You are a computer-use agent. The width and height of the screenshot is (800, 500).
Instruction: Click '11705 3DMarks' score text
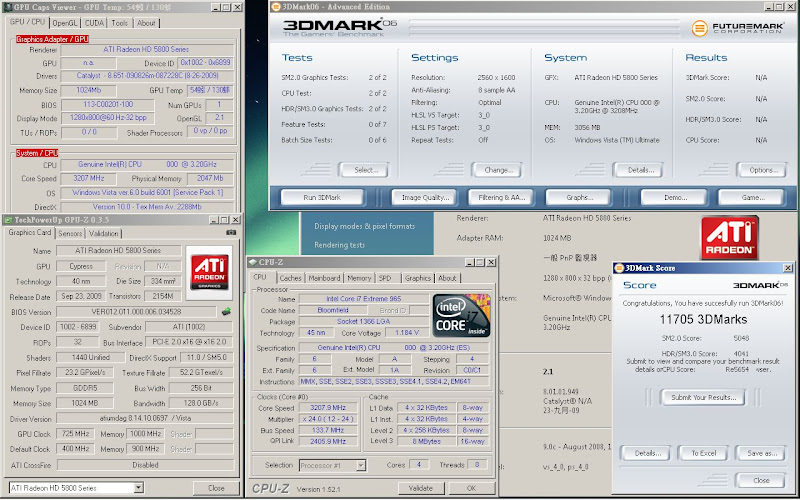tap(703, 319)
